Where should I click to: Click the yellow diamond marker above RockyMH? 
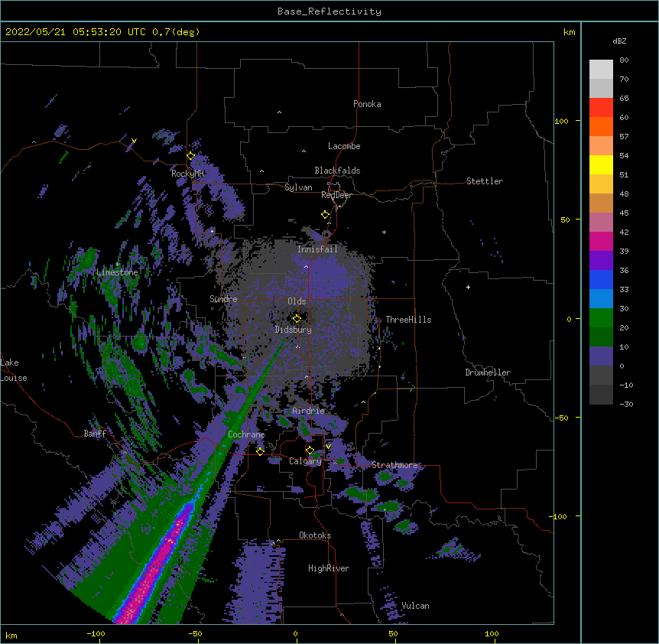(x=190, y=156)
